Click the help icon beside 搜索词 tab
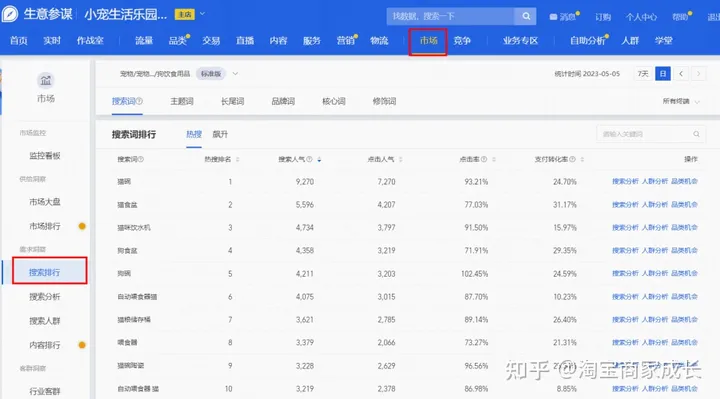The image size is (720, 399). pyautogui.click(x=140, y=101)
